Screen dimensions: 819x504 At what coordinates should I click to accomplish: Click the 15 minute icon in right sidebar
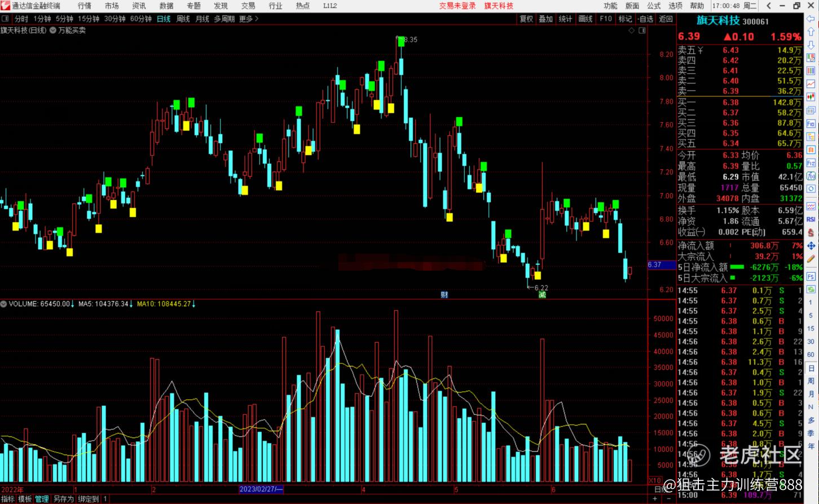[x=811, y=329]
